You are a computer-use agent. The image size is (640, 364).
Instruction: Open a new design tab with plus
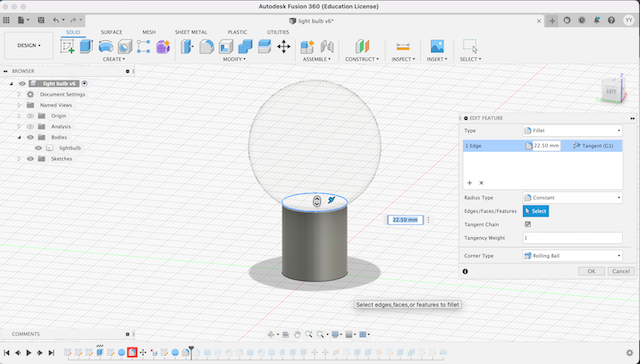pos(552,21)
